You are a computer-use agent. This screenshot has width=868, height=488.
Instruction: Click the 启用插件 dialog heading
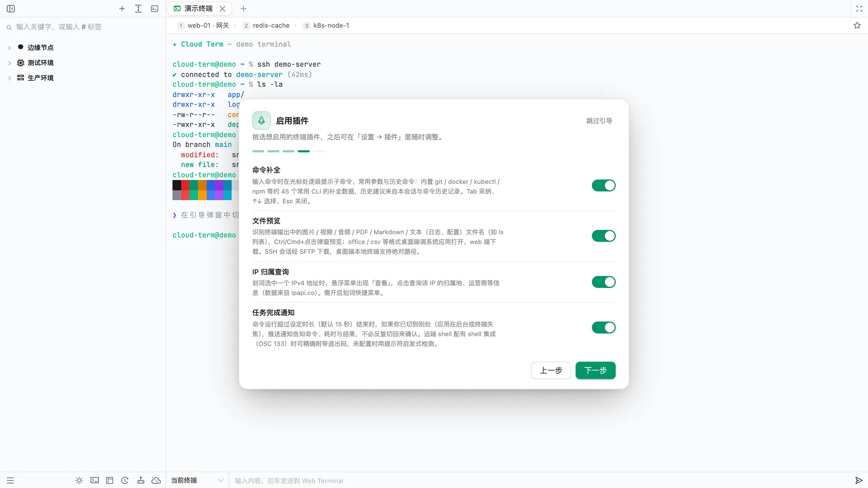pos(292,121)
